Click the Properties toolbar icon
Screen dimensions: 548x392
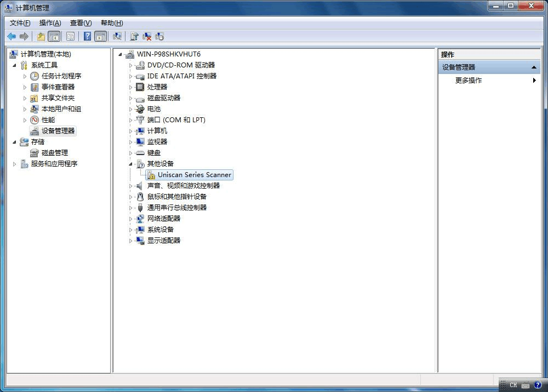70,36
